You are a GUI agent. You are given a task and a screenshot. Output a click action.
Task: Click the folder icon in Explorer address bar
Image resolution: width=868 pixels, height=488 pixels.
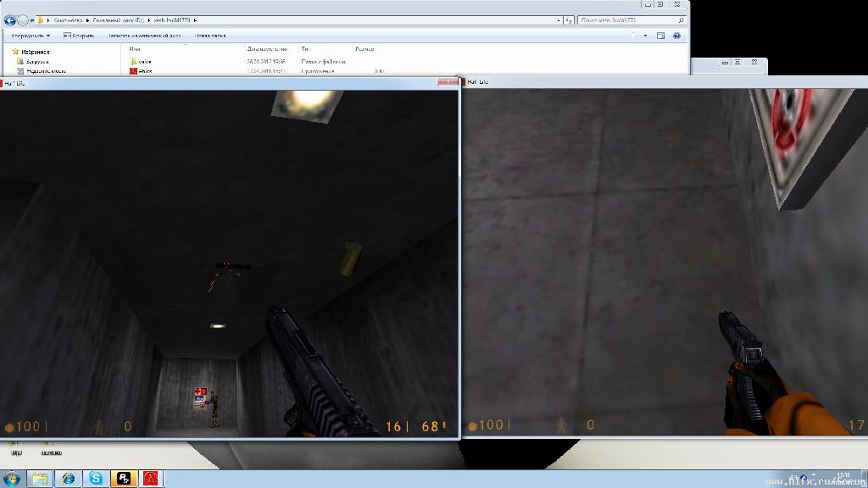point(41,20)
